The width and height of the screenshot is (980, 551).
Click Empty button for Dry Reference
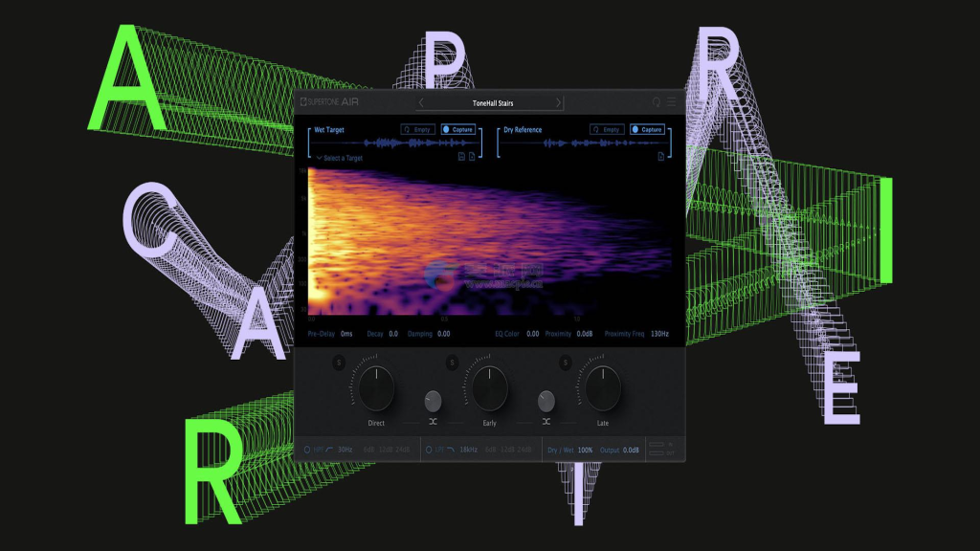(608, 129)
